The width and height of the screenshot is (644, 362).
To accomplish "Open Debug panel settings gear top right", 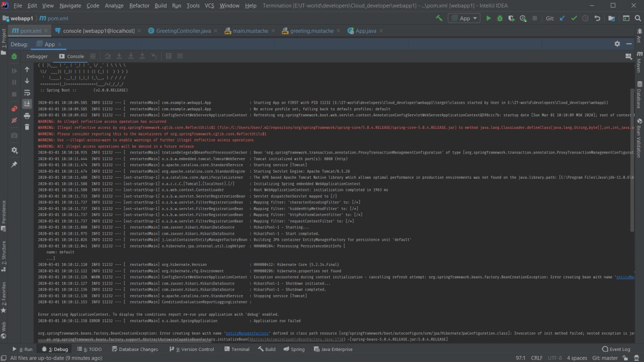I will pyautogui.click(x=617, y=44).
